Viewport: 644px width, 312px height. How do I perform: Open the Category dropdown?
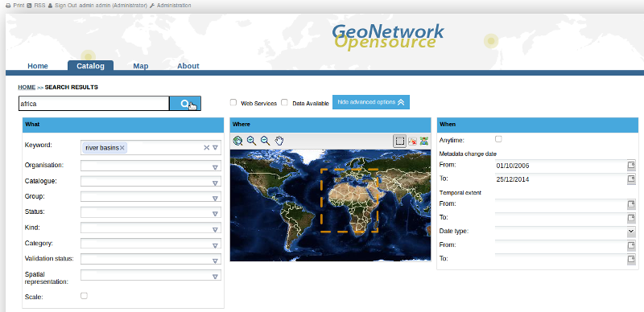tap(215, 245)
